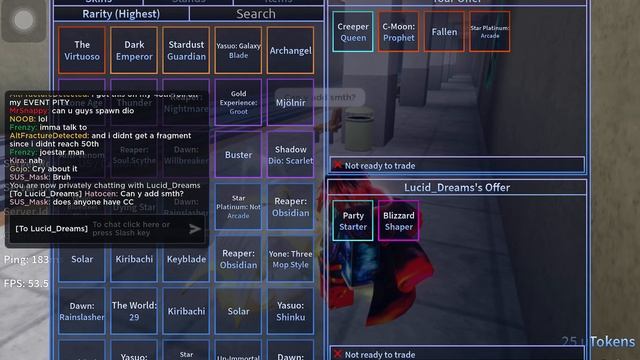The image size is (640, 360).
Task: Pick the Stardust Guardian skin
Action: [186, 50]
